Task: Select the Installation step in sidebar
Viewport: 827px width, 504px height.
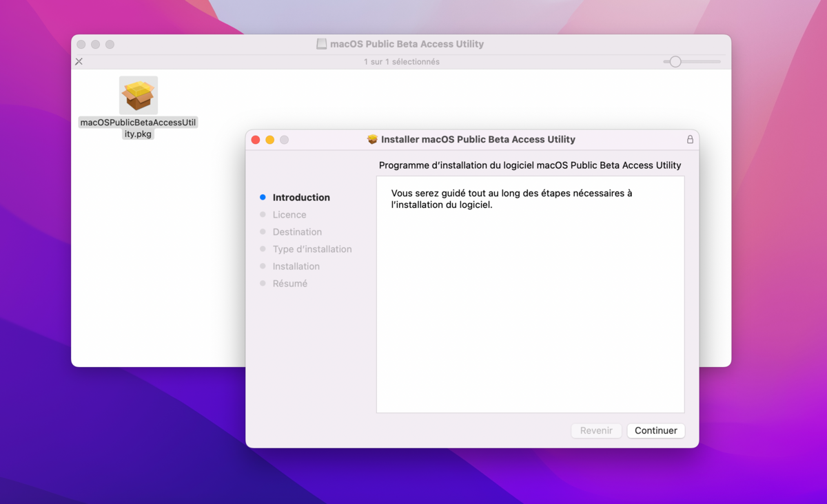Action: pos(296,266)
